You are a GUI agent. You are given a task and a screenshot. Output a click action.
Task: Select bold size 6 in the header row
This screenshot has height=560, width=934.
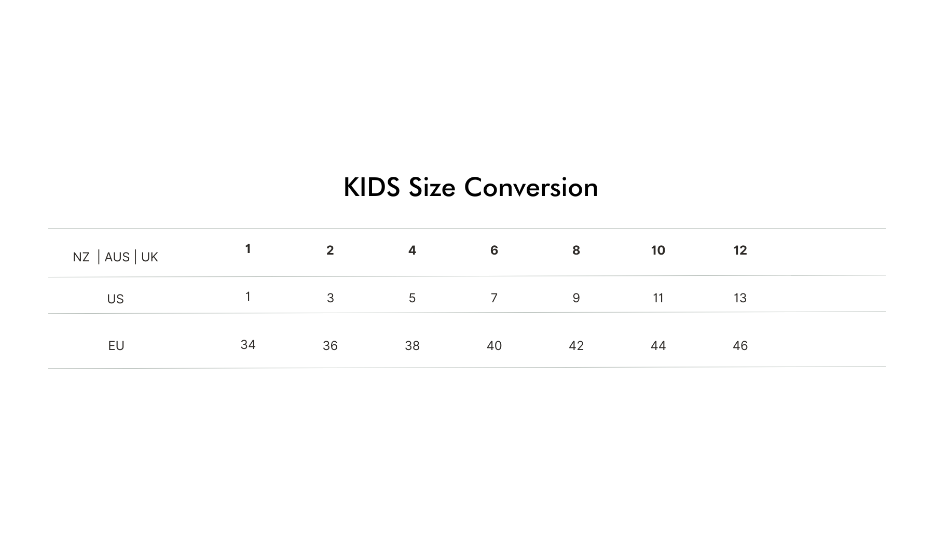[494, 250]
